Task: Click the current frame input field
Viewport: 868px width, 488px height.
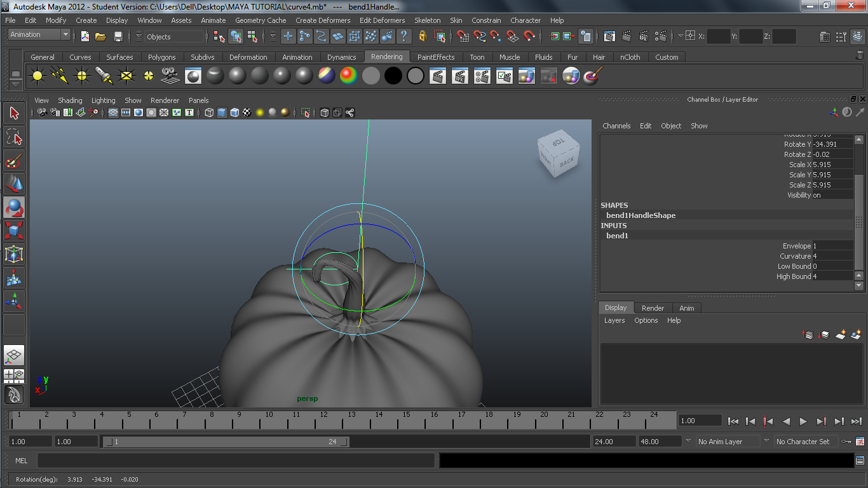Action: coord(700,421)
